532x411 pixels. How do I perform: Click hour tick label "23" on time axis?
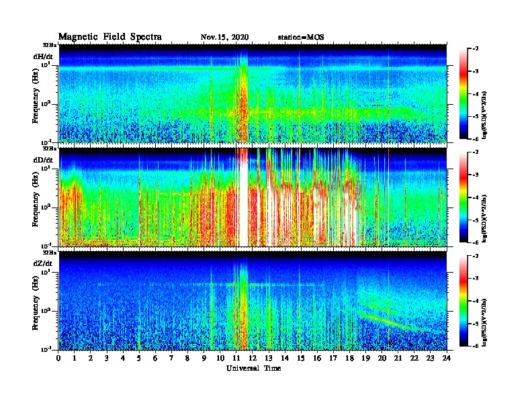pos(431,358)
